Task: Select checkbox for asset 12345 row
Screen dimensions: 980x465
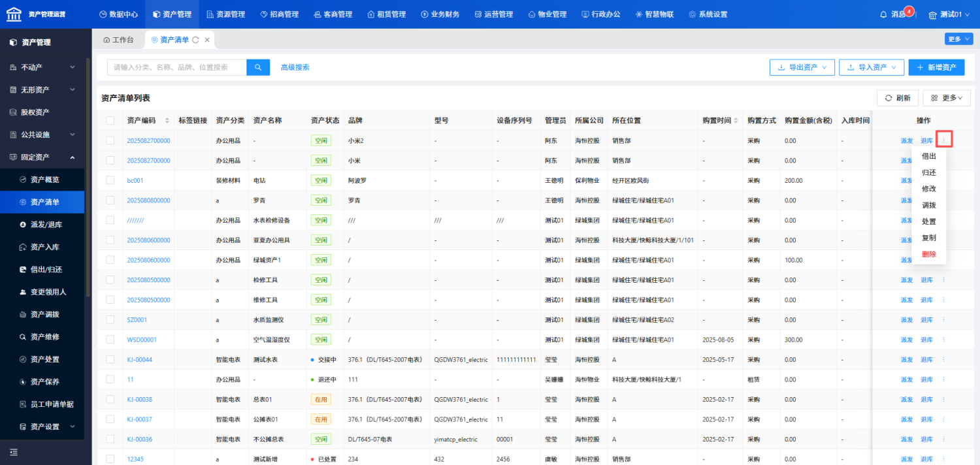Action: coord(110,459)
